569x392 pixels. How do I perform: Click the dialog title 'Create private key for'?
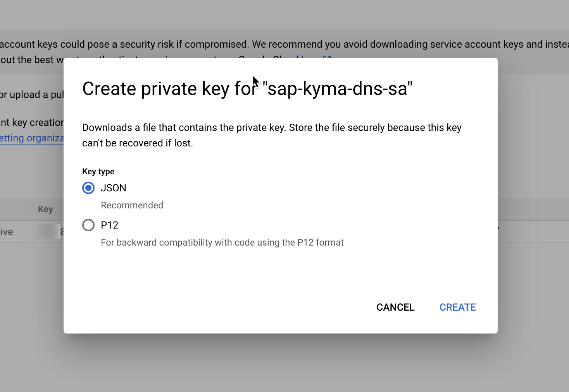coord(247,89)
